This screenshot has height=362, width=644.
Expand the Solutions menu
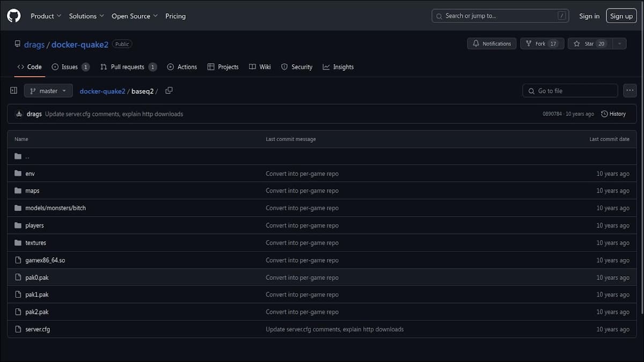(86, 16)
